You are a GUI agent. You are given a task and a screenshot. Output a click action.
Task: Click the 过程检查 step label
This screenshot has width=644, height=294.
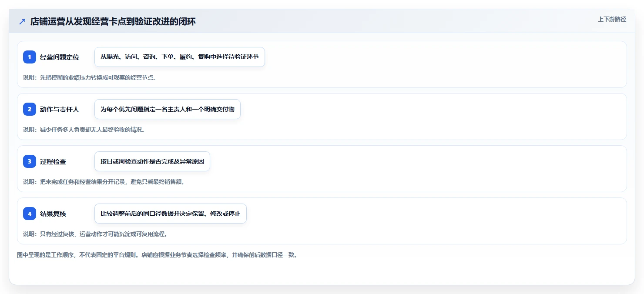click(x=53, y=161)
